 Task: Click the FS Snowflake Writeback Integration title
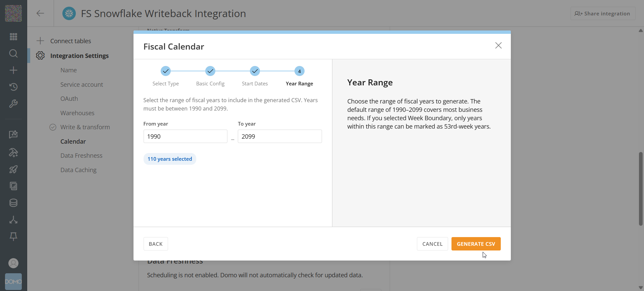(x=164, y=13)
